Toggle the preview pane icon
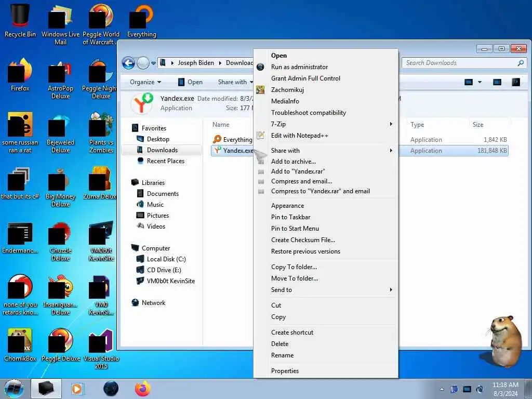Image resolution: width=532 pixels, height=399 pixels. pos(497,82)
